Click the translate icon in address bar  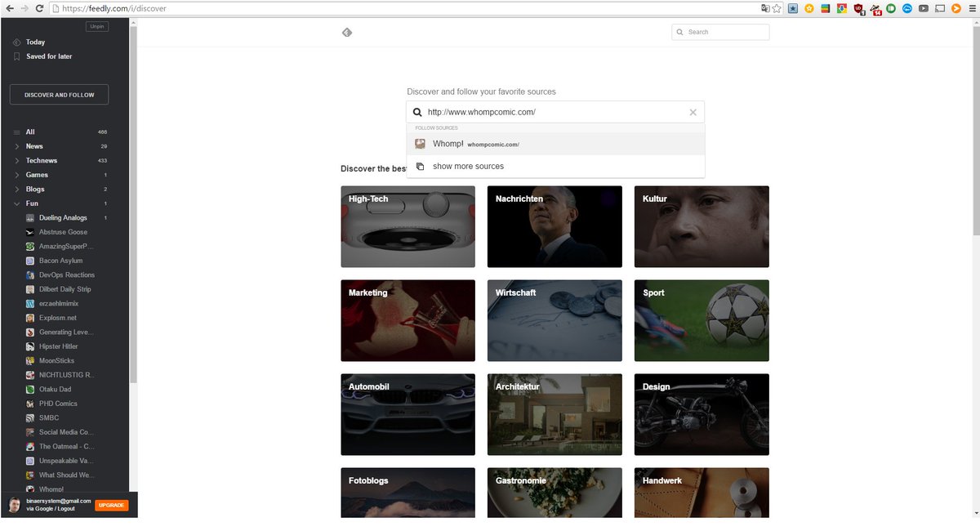coord(764,8)
